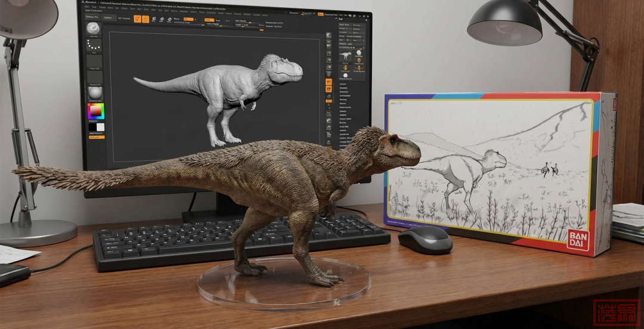
Task: Expand the first subpalette in Tool list
Action: click(343, 84)
